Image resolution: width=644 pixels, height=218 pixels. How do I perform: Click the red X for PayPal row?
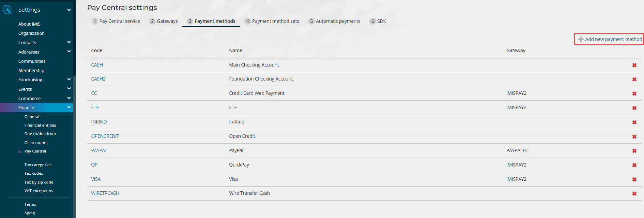pos(634,151)
